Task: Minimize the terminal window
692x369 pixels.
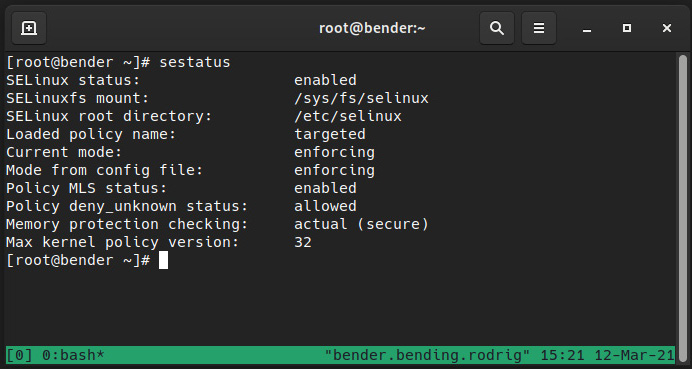Action: [587, 29]
